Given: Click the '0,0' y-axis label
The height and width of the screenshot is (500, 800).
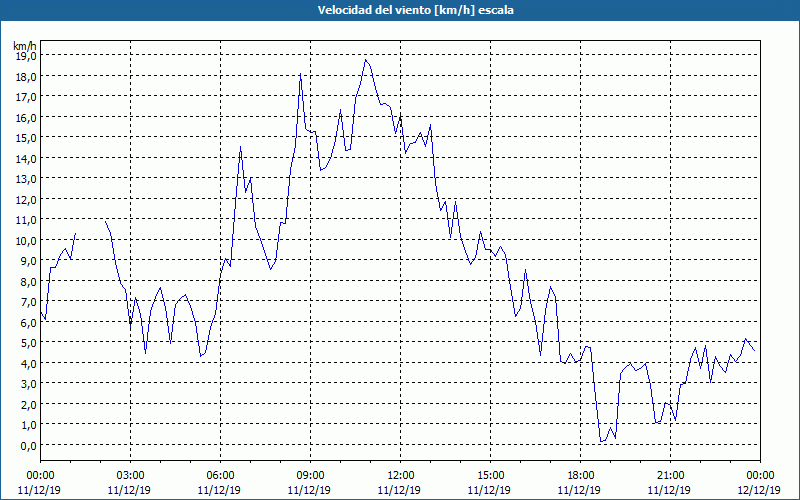Looking at the screenshot, I should coord(28,445).
